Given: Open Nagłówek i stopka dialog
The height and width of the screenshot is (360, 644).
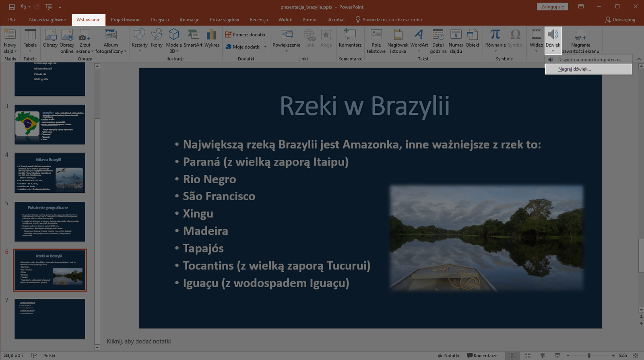Looking at the screenshot, I should tap(398, 41).
